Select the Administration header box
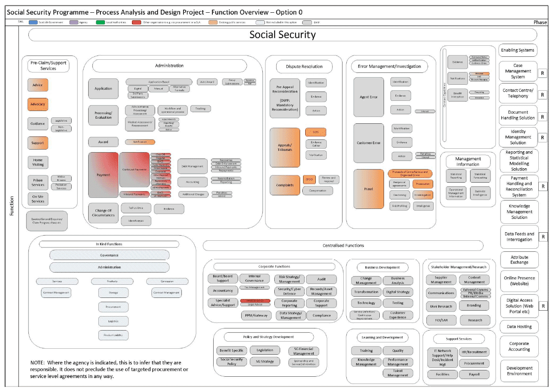 pos(170,66)
